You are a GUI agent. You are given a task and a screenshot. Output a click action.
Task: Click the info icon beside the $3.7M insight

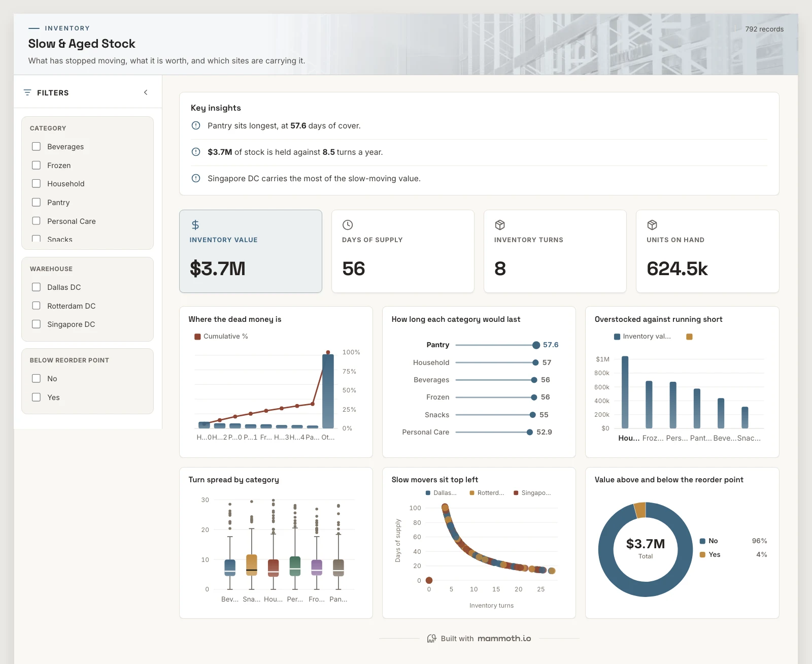(x=196, y=152)
